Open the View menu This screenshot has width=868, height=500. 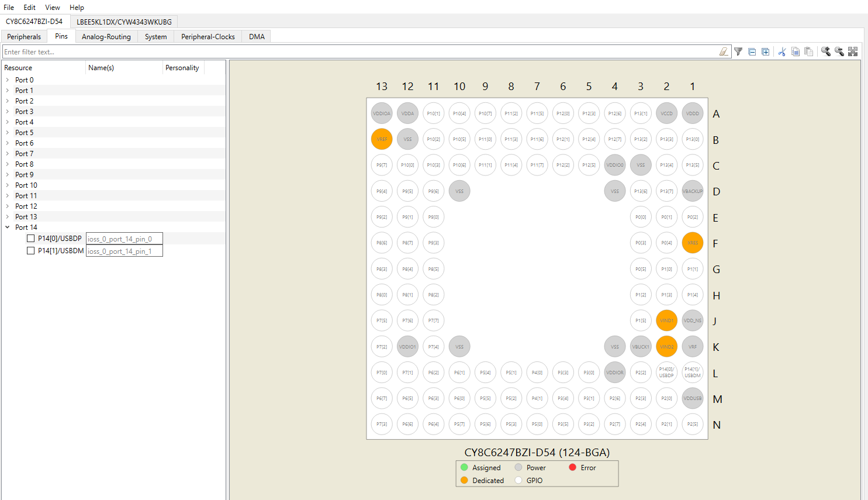53,8
